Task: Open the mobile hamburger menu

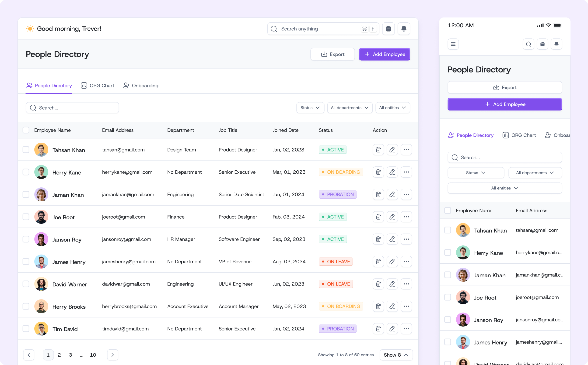Action: point(453,44)
